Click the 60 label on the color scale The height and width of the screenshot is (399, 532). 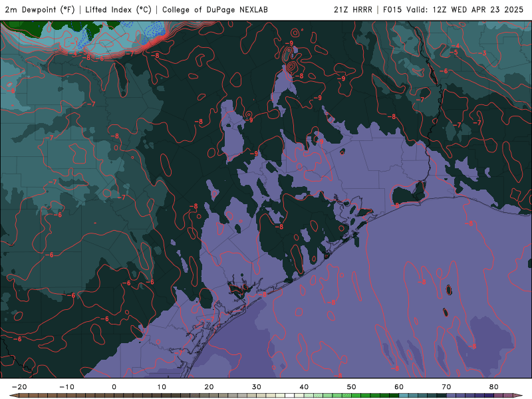(399, 387)
